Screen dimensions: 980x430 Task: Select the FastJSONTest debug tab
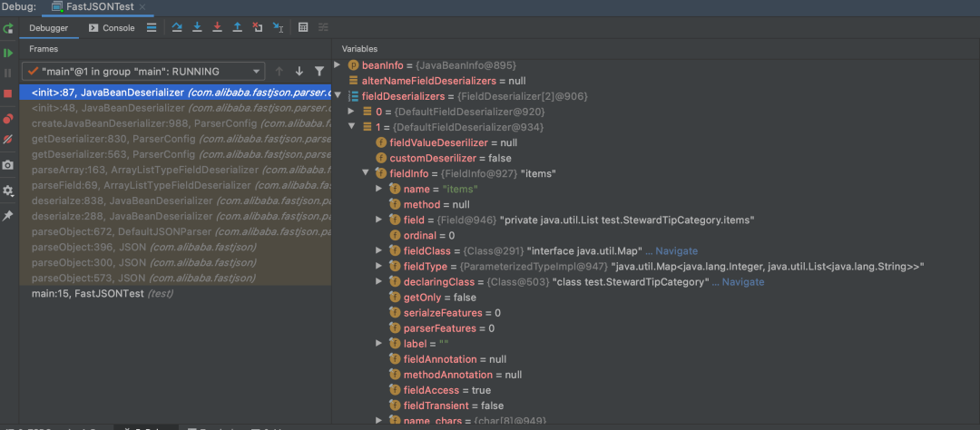(102, 6)
